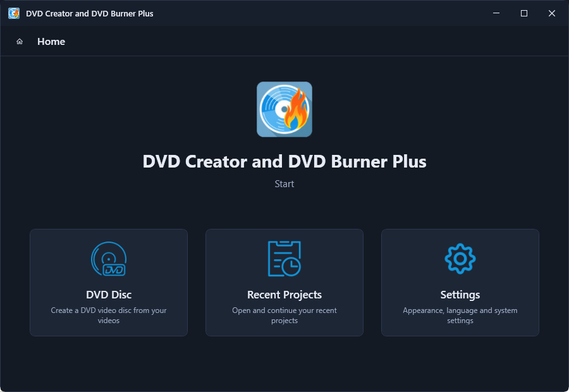Click the clipboard clock icon for Recent Projects
Screen dimensions: 569x392
click(x=284, y=259)
